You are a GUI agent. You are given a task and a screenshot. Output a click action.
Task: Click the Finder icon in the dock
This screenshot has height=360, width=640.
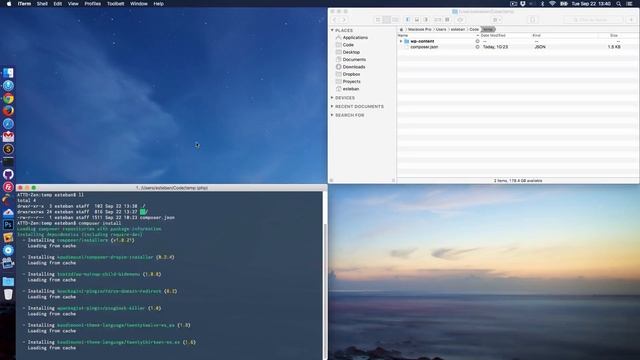[x=8, y=73]
